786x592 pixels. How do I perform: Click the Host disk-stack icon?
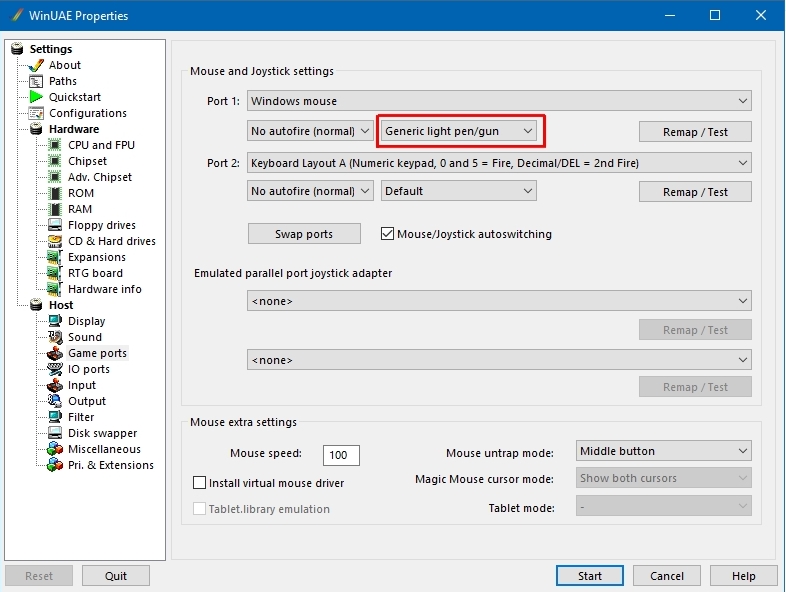pos(36,305)
